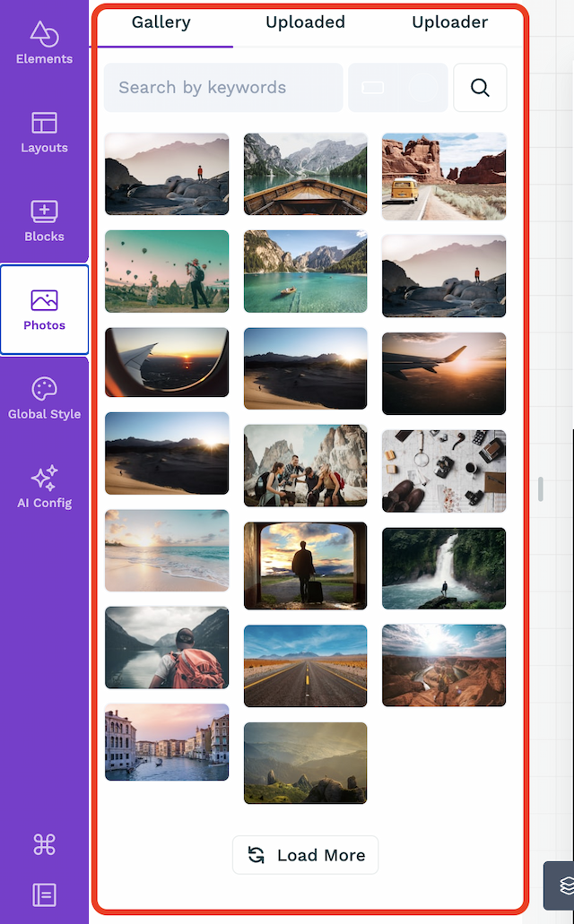The image size is (574, 924).
Task: Click the magnifier search button
Action: tap(480, 87)
